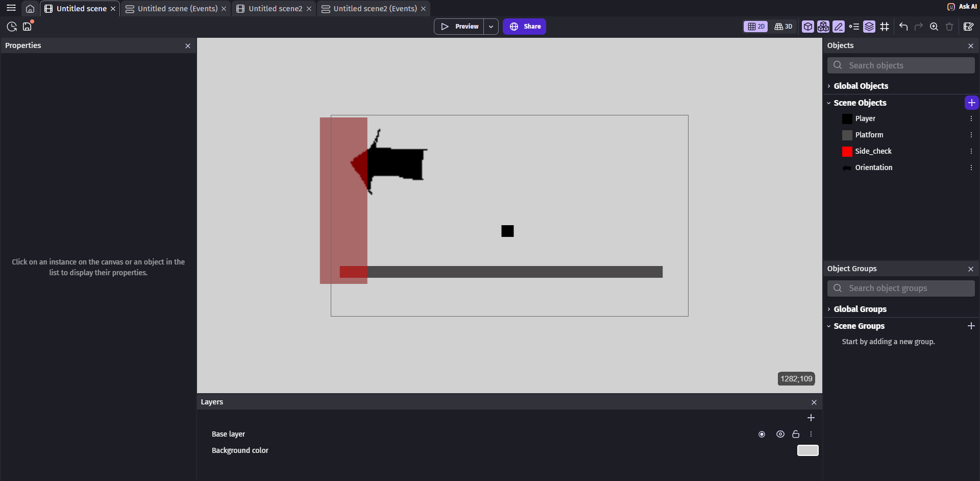Switch the editor to 3D view
The height and width of the screenshot is (481, 980).
(783, 27)
